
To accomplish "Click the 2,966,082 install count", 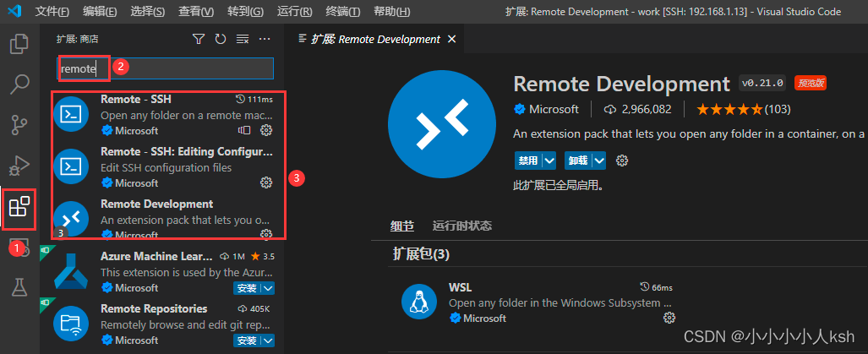I will point(638,109).
